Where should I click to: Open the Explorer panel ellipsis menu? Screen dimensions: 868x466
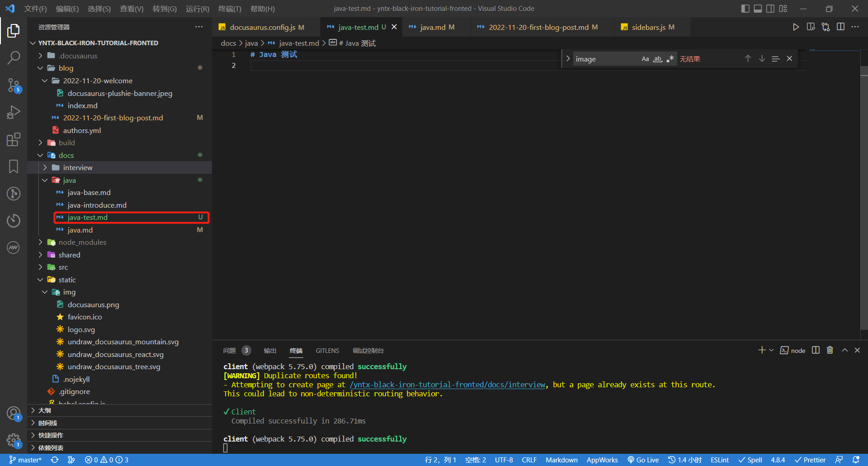pos(199,27)
